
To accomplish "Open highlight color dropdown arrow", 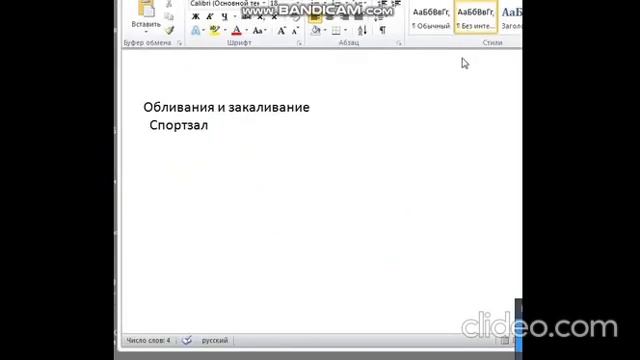I will click(x=225, y=31).
